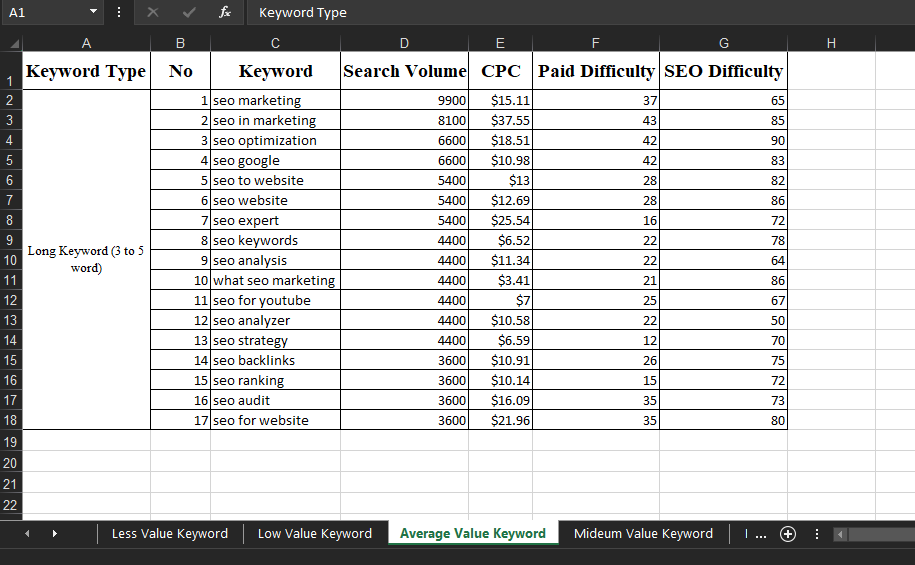Open the Name Box dropdown arrow
The height and width of the screenshot is (565, 915).
(x=93, y=13)
